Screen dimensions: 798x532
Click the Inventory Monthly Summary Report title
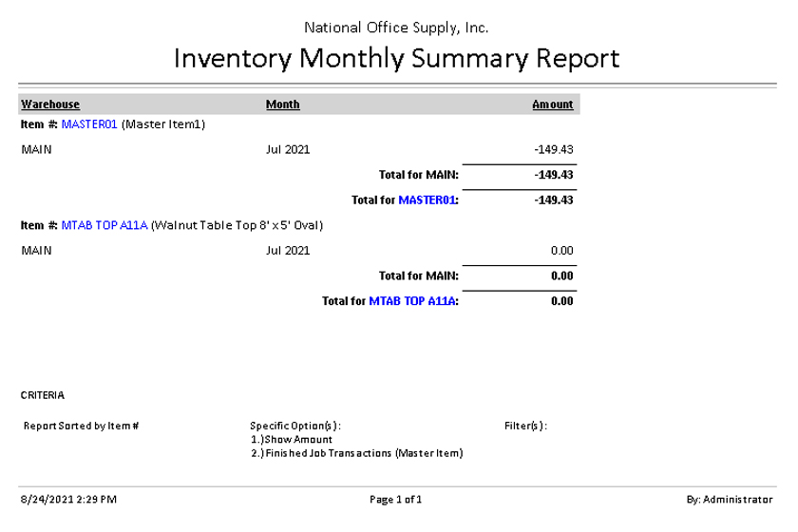pos(397,59)
